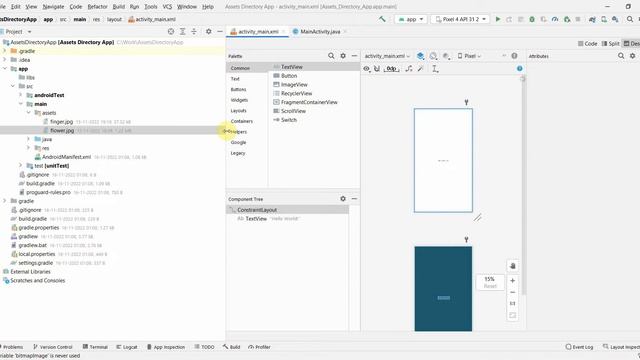Click Expand All icon in Project panel

pyautogui.click(x=182, y=31)
